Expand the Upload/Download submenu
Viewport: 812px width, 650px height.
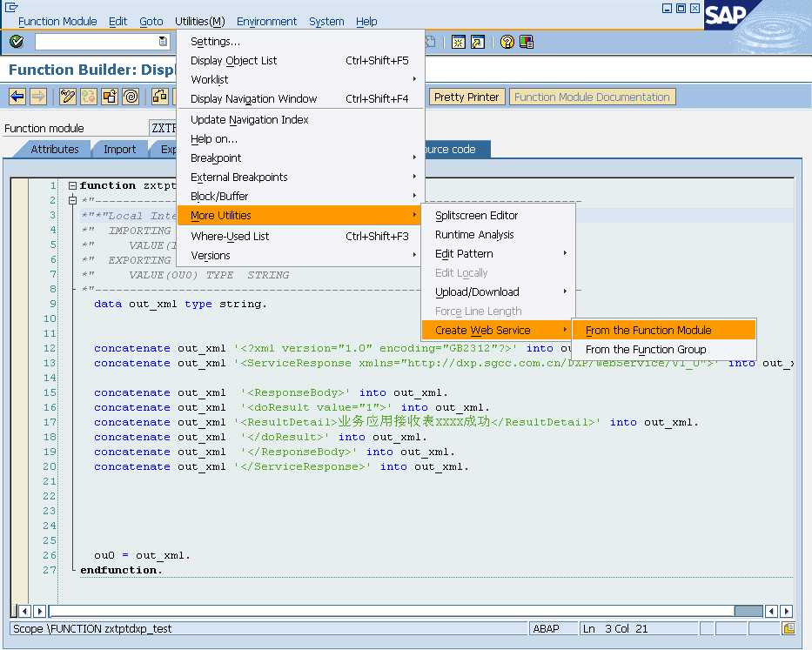pos(498,292)
